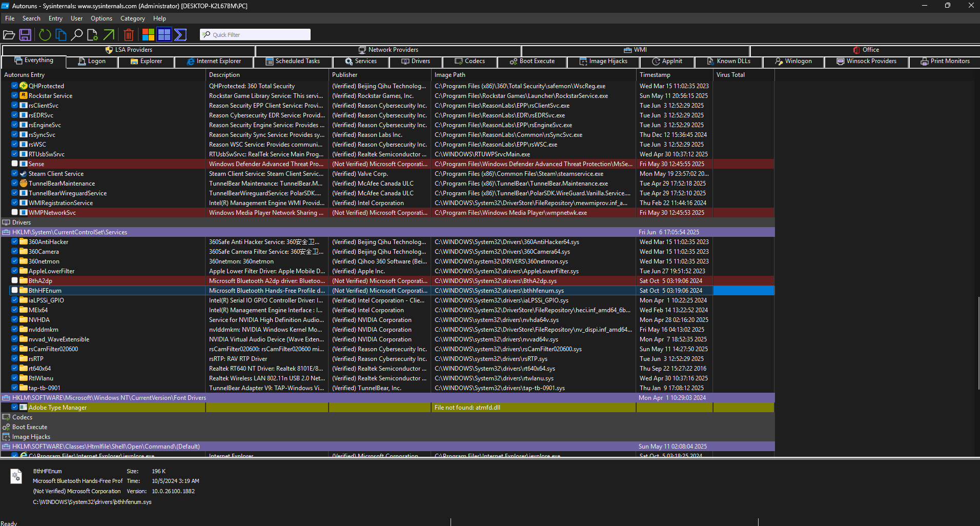
Task: Toggle Hide Microsoft Entries colored logo icon
Action: click(x=148, y=35)
